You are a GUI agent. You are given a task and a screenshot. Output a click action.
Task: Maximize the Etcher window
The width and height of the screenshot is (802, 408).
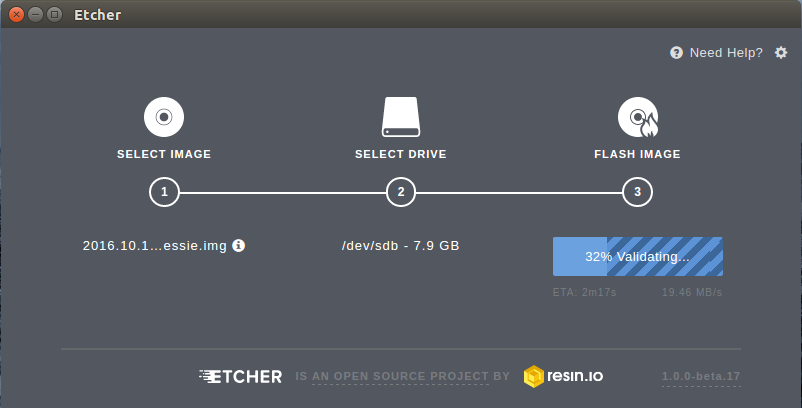coord(54,14)
